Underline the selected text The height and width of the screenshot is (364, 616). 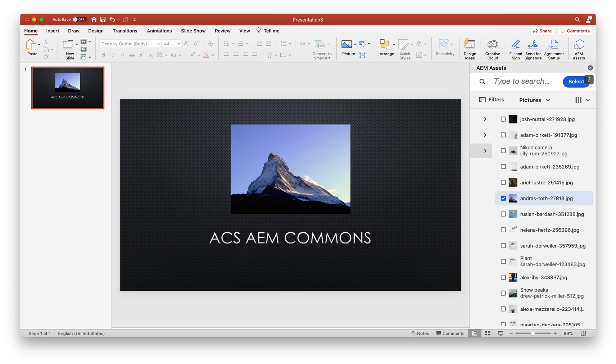tap(122, 55)
